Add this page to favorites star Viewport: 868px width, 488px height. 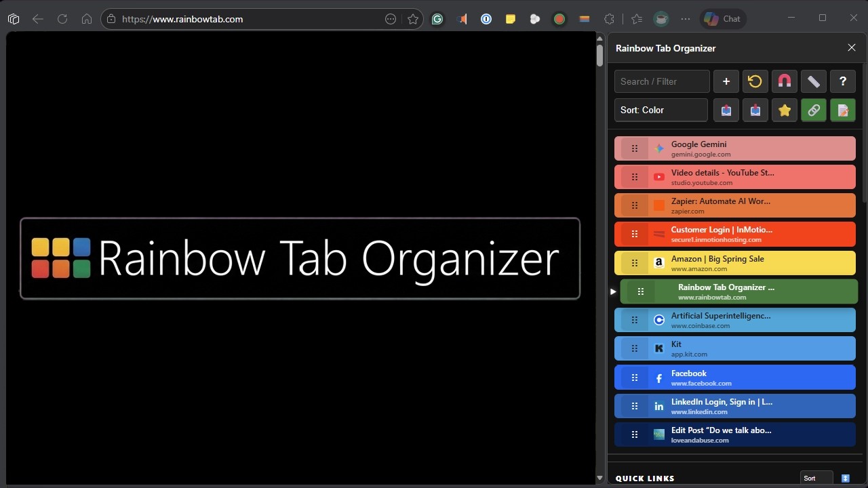click(x=413, y=19)
